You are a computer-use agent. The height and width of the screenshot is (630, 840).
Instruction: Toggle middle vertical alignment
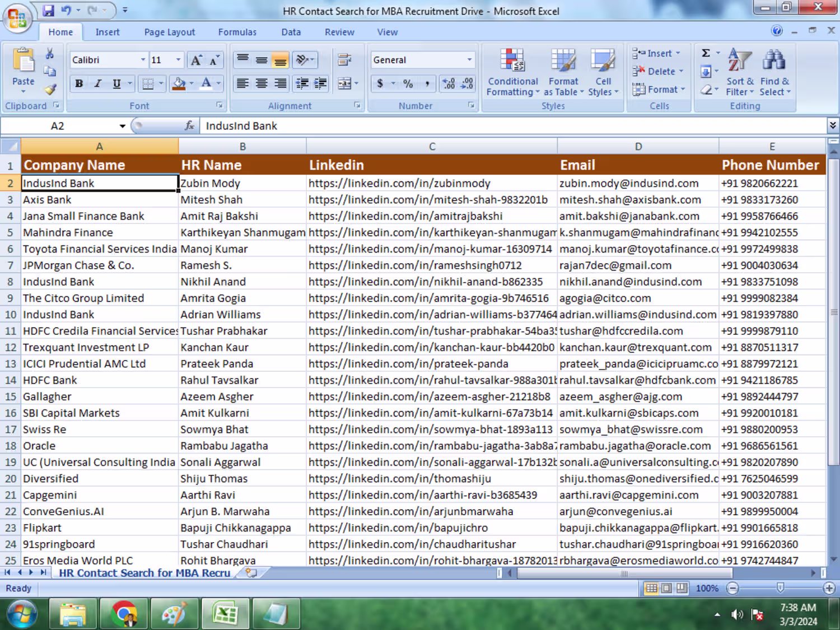[262, 59]
